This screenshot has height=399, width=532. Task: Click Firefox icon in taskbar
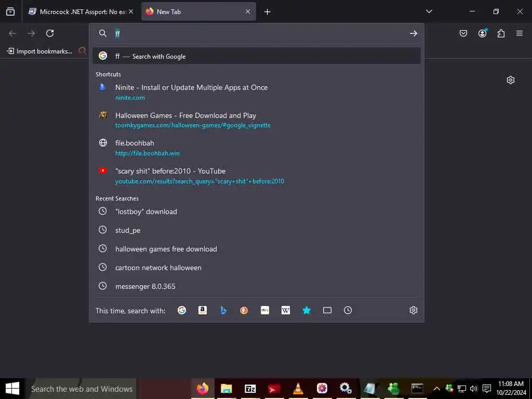pos(203,389)
